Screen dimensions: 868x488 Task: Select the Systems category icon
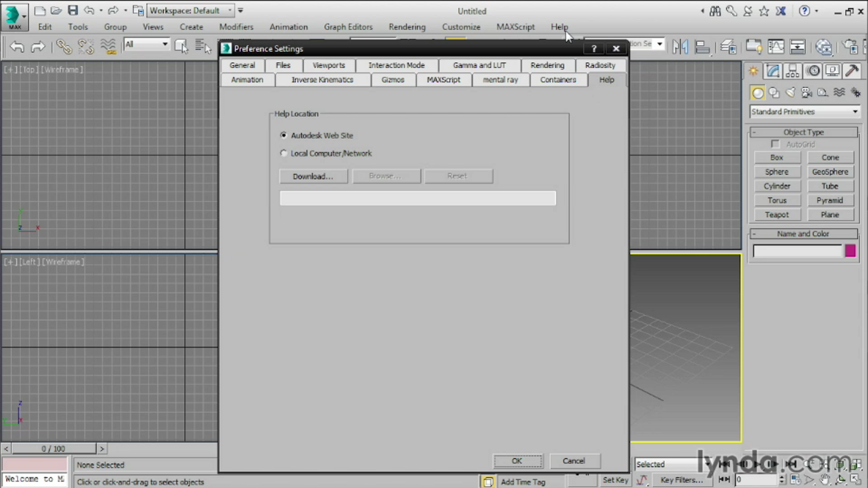pos(855,93)
